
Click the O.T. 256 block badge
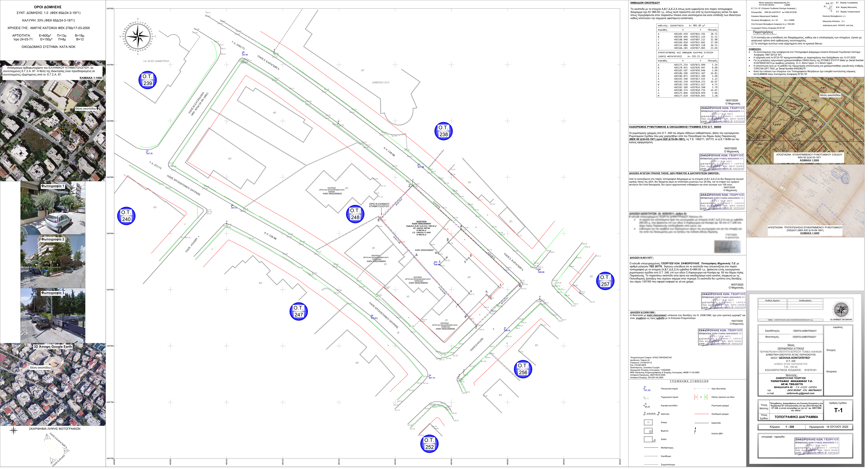click(523, 369)
